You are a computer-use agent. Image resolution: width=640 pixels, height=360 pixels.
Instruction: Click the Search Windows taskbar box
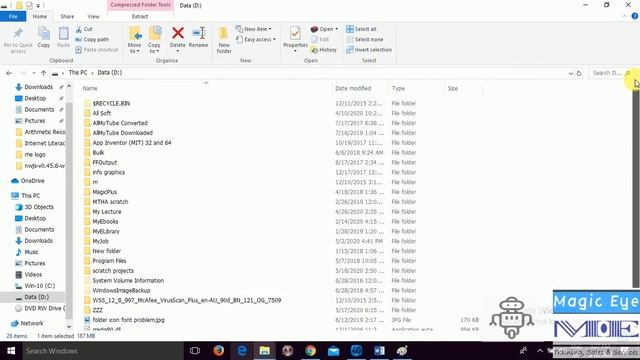click(102, 351)
